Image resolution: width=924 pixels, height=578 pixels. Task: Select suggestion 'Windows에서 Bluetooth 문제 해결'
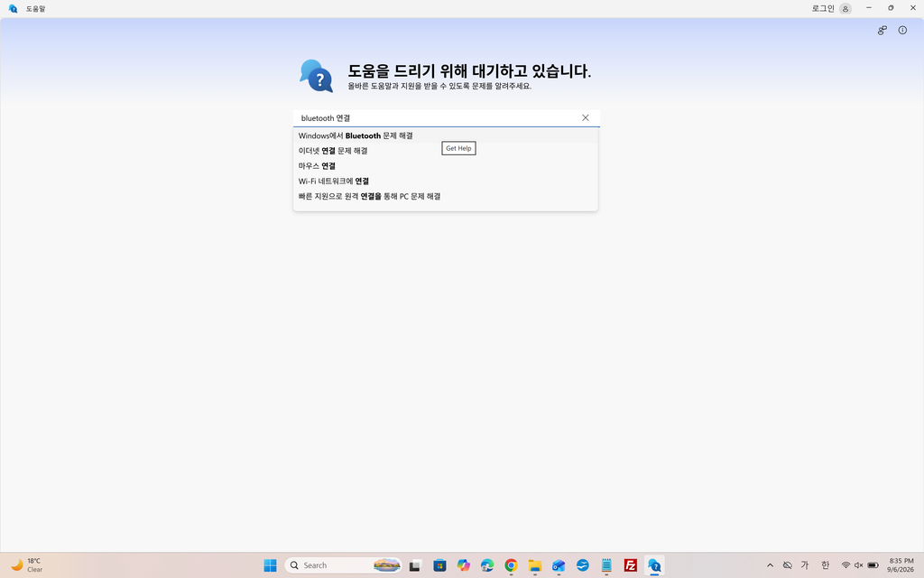click(x=446, y=135)
